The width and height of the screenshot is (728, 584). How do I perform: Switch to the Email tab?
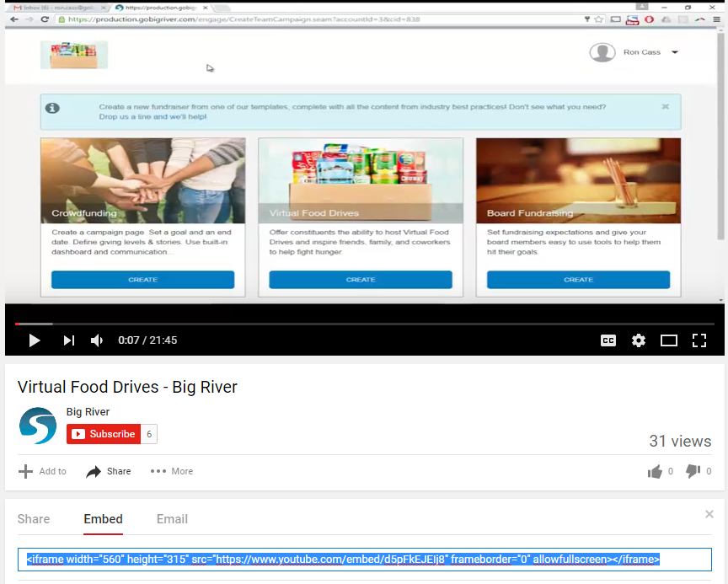point(172,519)
